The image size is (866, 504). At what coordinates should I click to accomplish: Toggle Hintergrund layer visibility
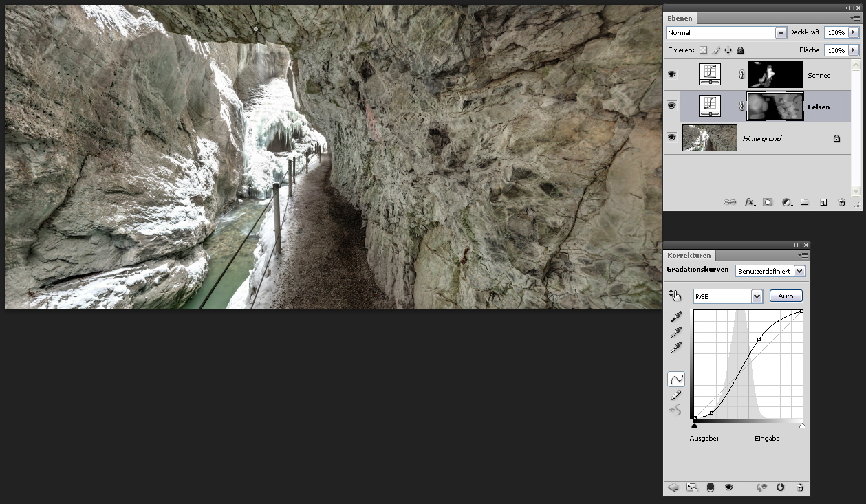coord(671,138)
